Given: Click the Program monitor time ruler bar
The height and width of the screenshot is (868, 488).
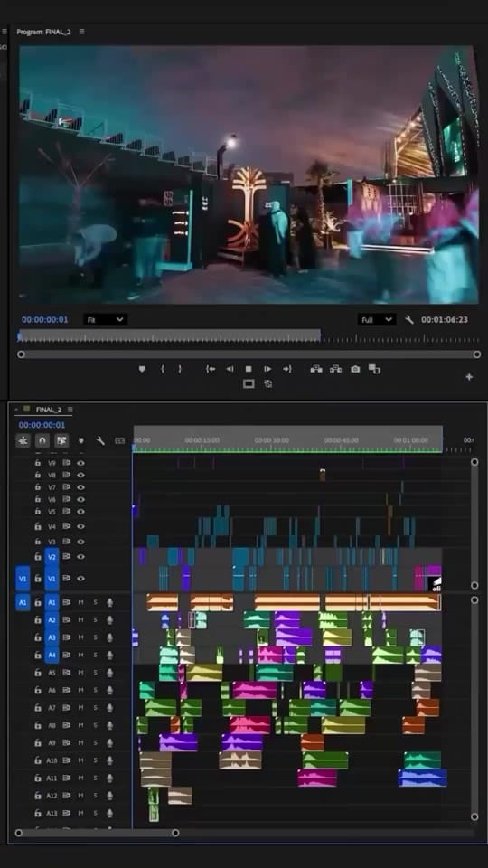Looking at the screenshot, I should point(249,336).
